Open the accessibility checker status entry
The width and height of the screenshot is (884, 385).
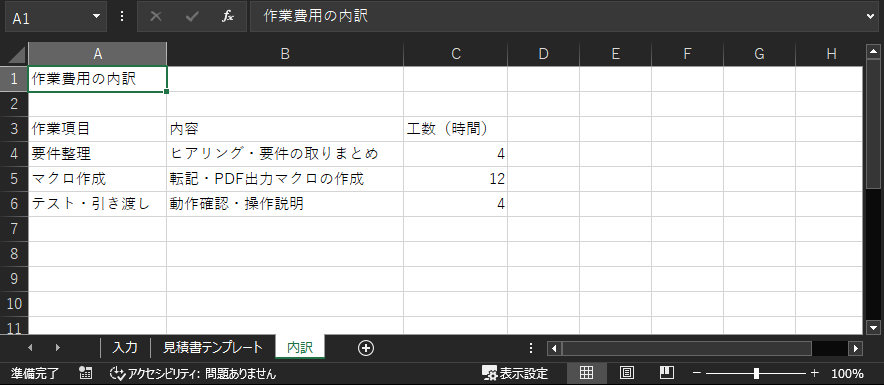point(193,373)
